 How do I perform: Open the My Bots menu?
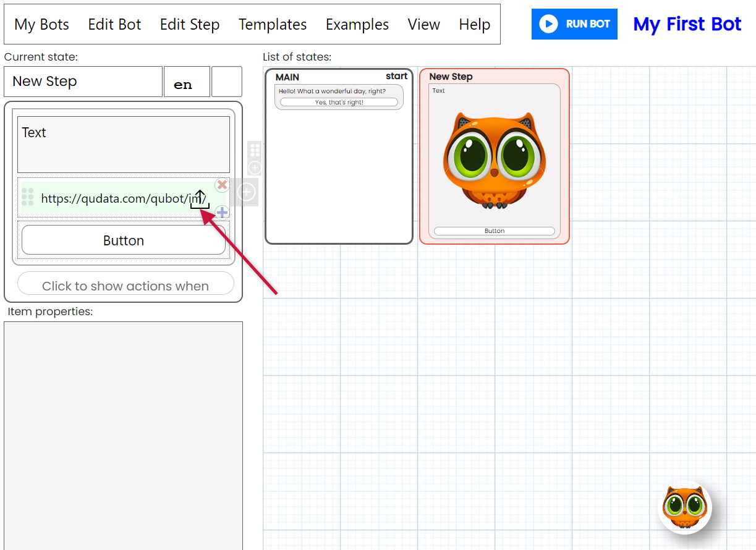coord(41,25)
